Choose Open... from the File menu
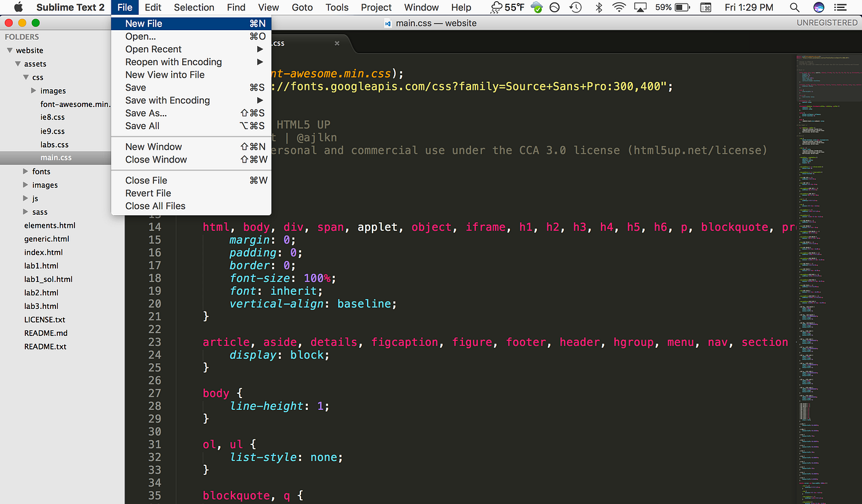This screenshot has width=862, height=504. point(191,36)
